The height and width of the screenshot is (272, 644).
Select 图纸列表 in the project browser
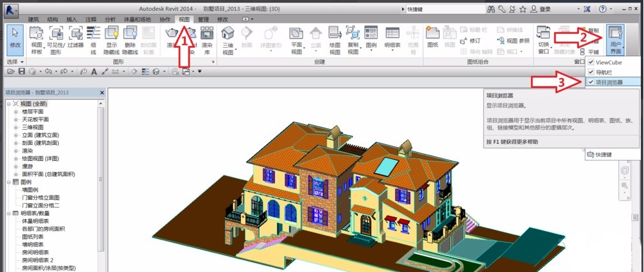pos(33,237)
